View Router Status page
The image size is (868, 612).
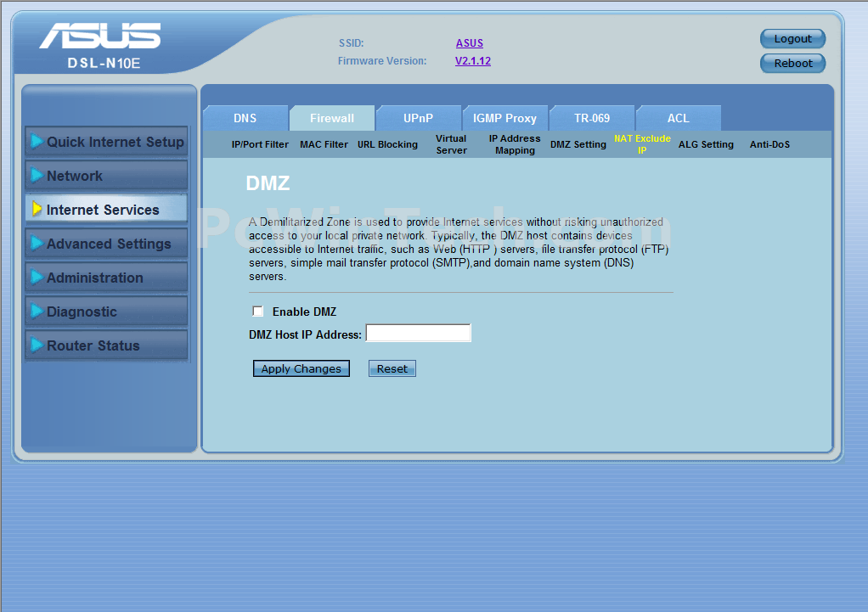(x=106, y=345)
